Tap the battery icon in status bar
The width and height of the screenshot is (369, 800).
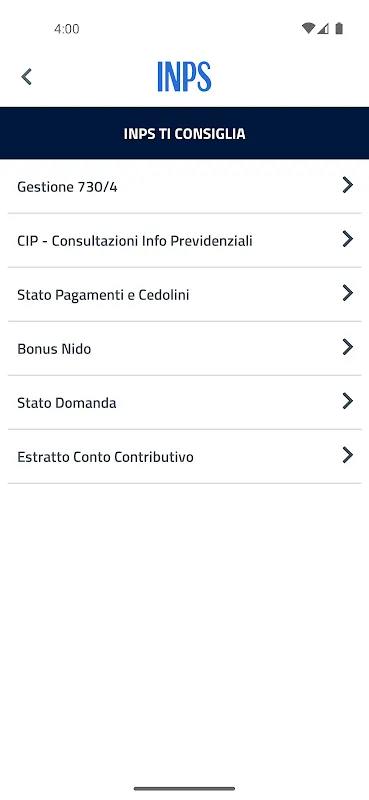pyautogui.click(x=339, y=28)
